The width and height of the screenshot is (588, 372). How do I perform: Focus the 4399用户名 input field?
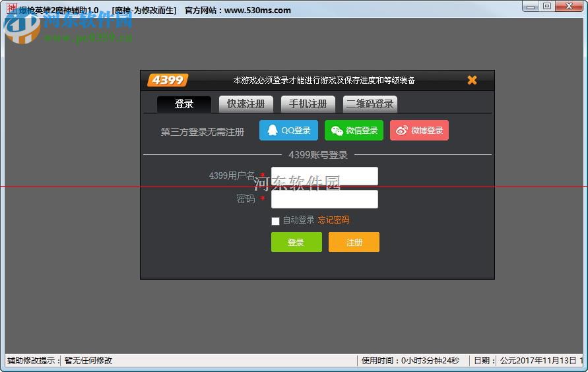point(325,176)
